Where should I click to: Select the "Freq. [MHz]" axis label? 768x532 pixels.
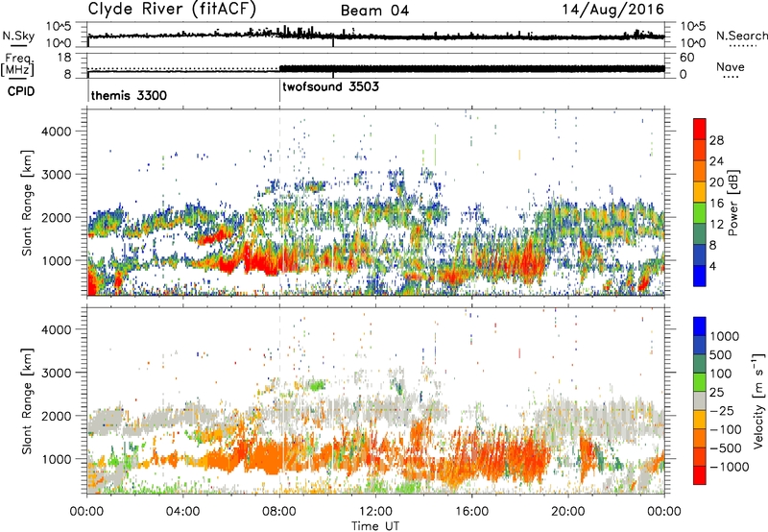18,65
